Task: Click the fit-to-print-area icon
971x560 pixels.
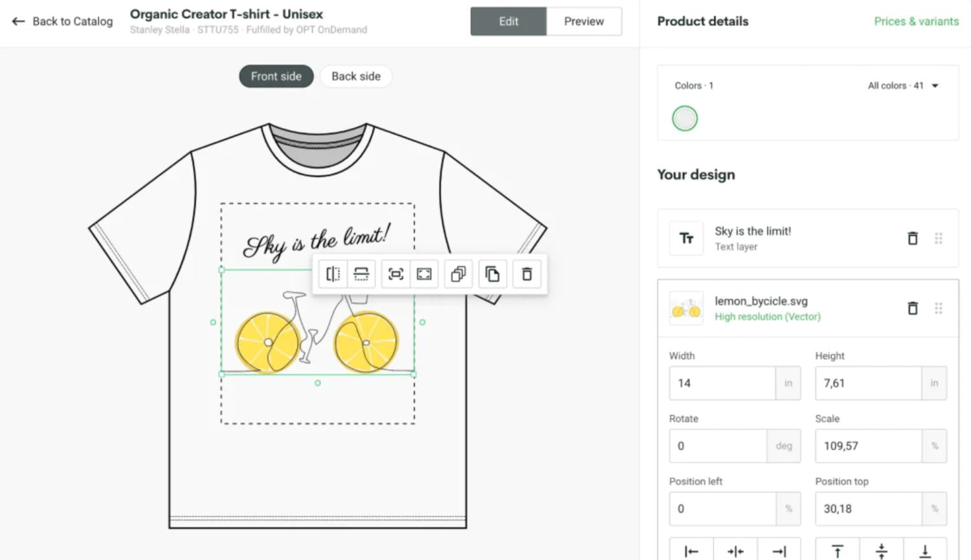Action: point(396,274)
